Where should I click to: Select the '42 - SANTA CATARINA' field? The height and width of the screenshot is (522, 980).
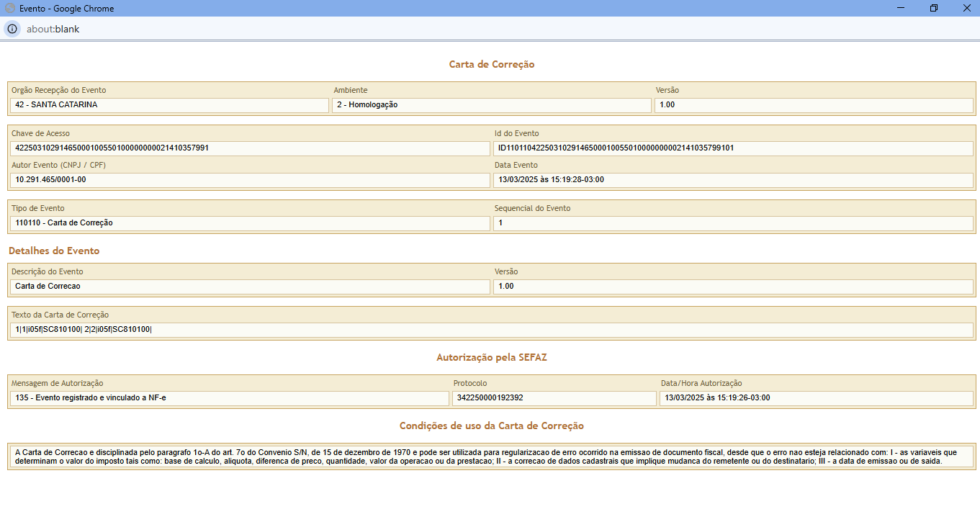pyautogui.click(x=170, y=105)
